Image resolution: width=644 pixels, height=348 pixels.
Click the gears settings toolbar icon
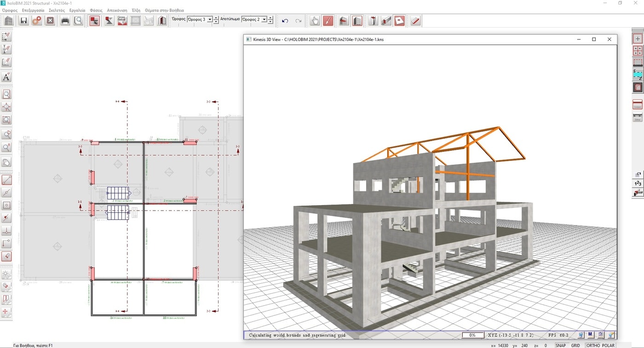pos(37,21)
